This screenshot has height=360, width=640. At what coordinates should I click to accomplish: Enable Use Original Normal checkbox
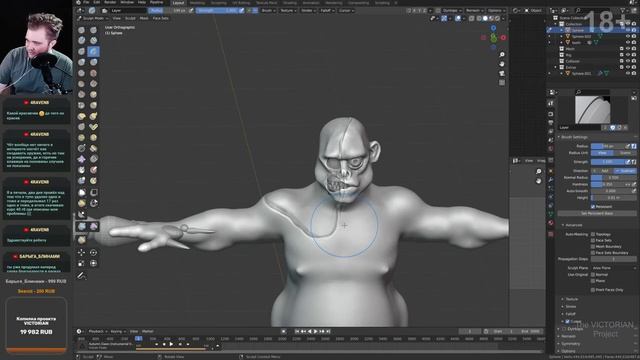[593, 275]
